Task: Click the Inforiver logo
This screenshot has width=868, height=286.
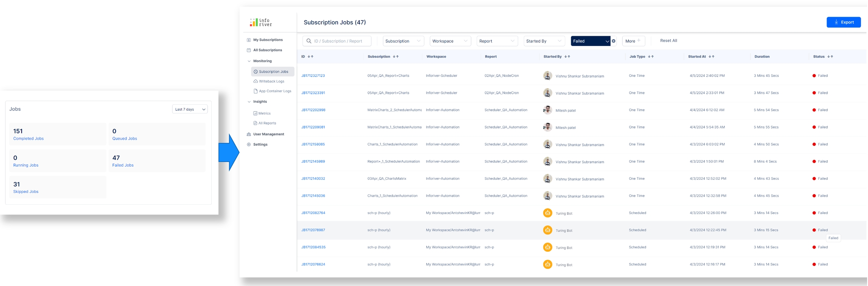Action: (x=261, y=23)
